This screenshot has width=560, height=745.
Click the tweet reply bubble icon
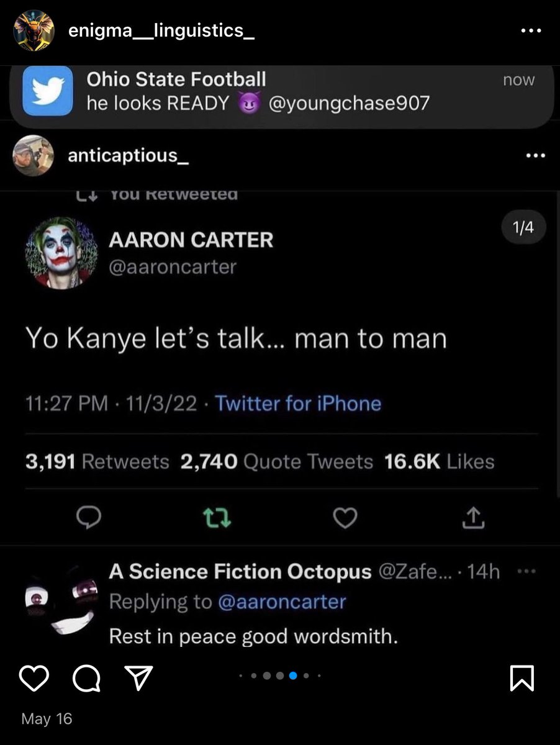click(x=93, y=517)
